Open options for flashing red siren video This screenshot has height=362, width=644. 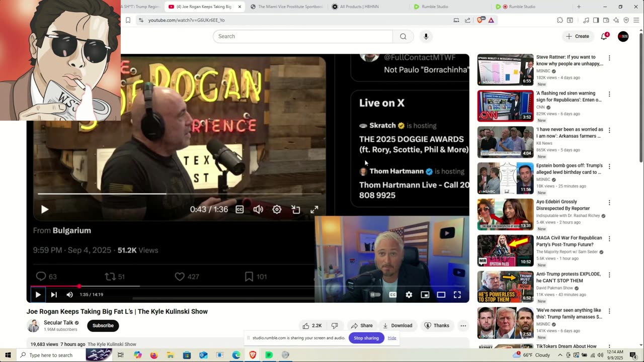point(609,95)
